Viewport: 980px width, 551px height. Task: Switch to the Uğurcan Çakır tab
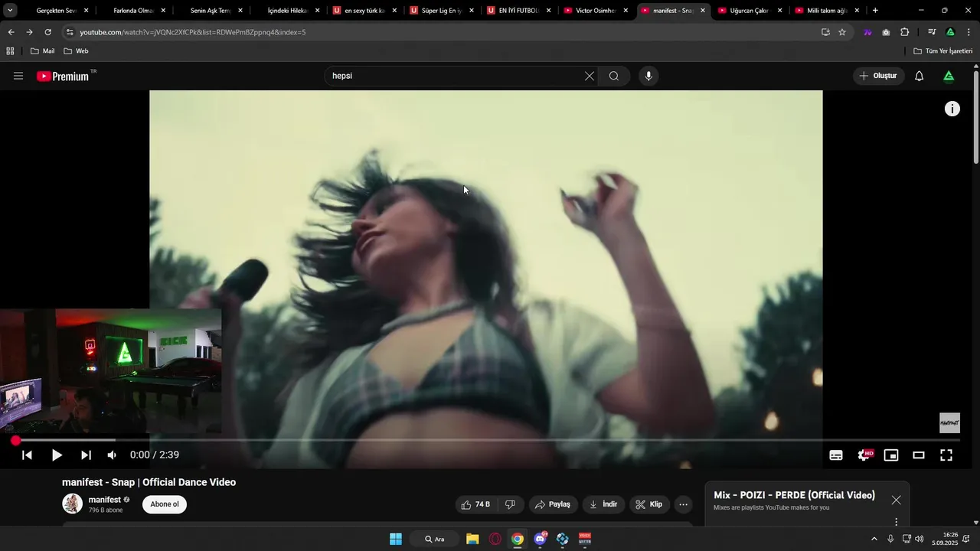coord(749,11)
